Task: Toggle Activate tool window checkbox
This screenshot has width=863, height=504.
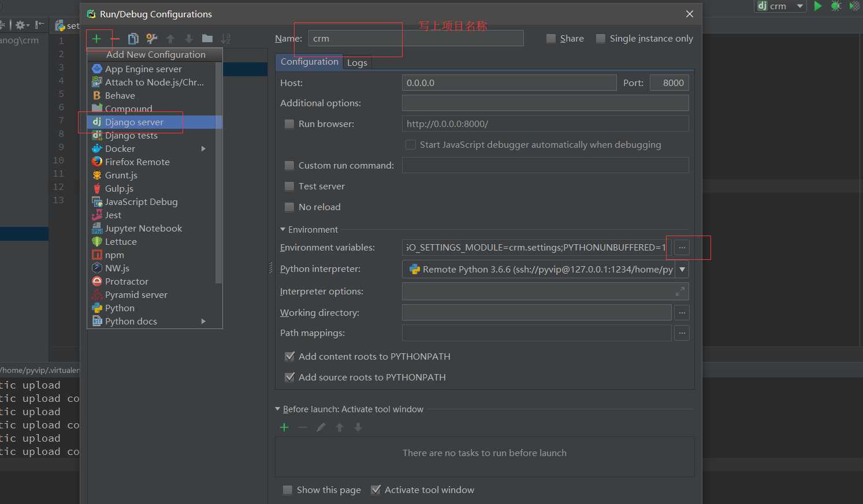Action: (x=375, y=490)
